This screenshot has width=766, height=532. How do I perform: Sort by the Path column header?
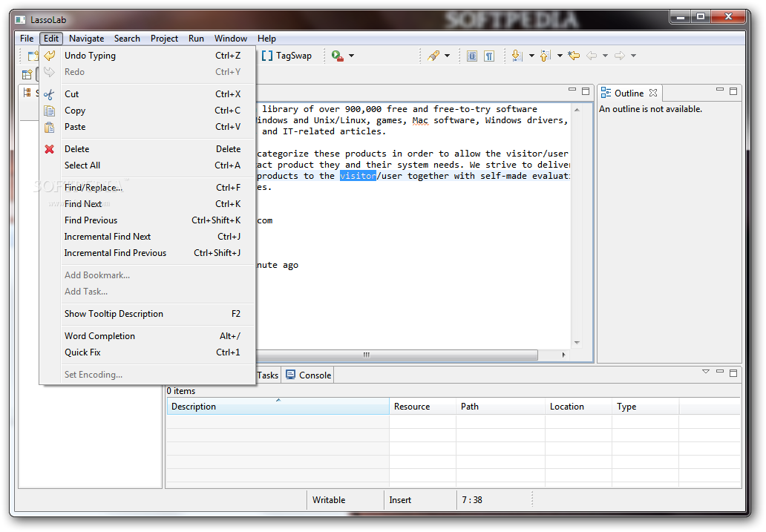click(x=501, y=407)
